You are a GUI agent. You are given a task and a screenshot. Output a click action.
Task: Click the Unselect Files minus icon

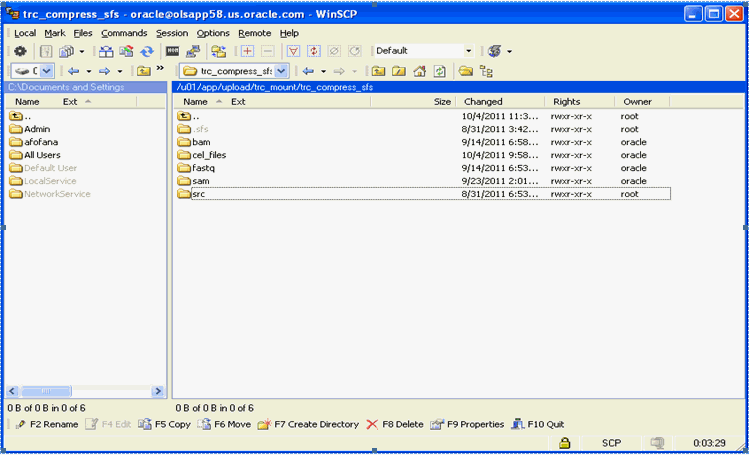(268, 51)
